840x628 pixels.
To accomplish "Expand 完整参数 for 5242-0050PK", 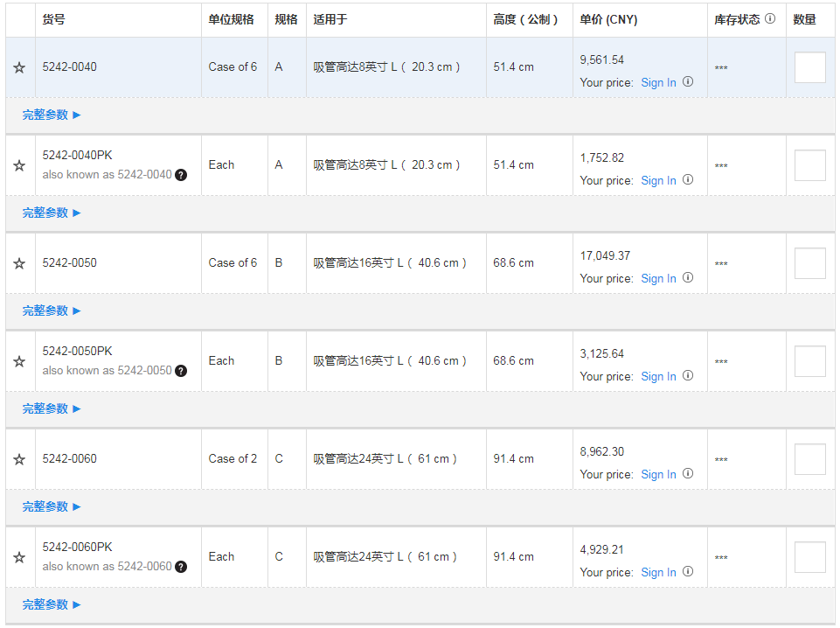I will (x=52, y=408).
